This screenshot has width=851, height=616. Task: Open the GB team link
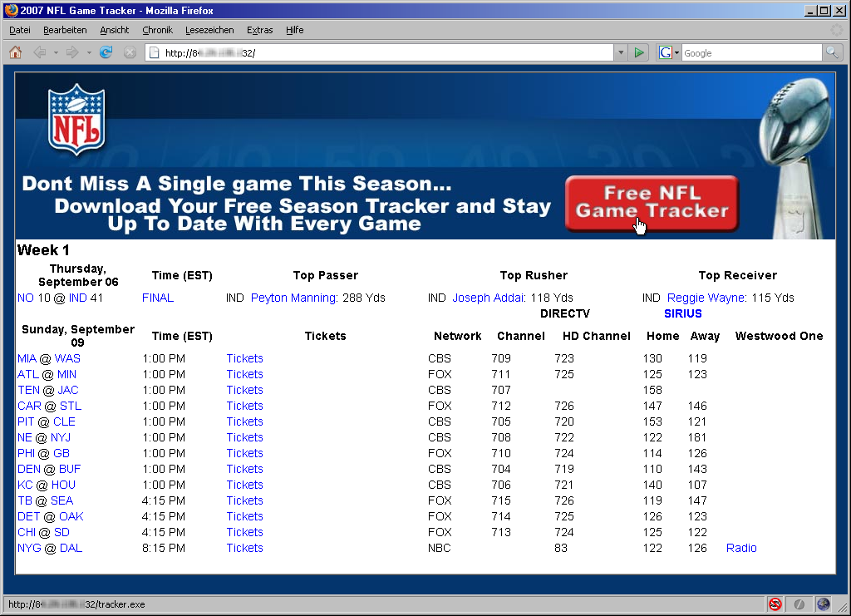61,452
